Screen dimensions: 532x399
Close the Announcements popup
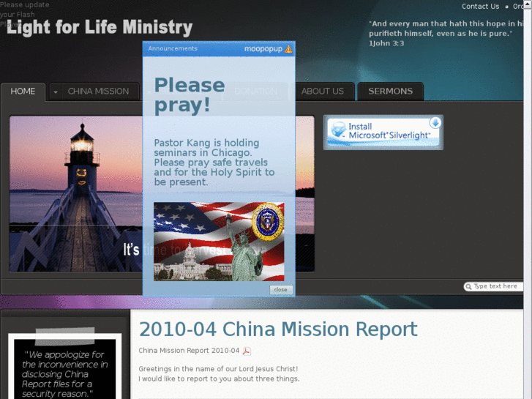pos(280,290)
